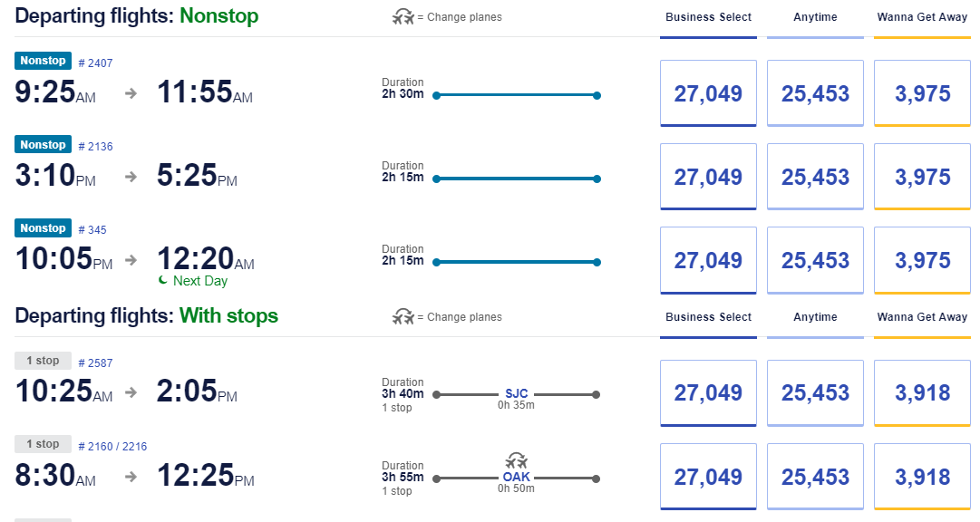Click the Business Select column header in Nonstop section

(708, 17)
